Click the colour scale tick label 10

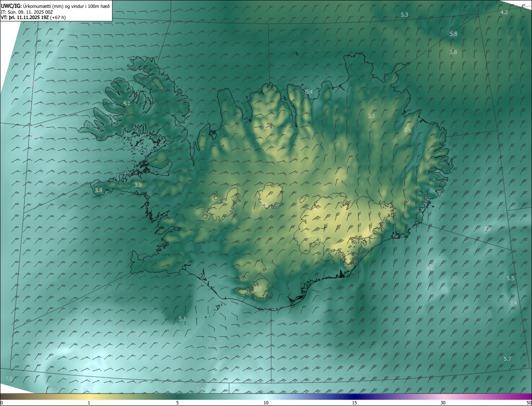coord(266,403)
